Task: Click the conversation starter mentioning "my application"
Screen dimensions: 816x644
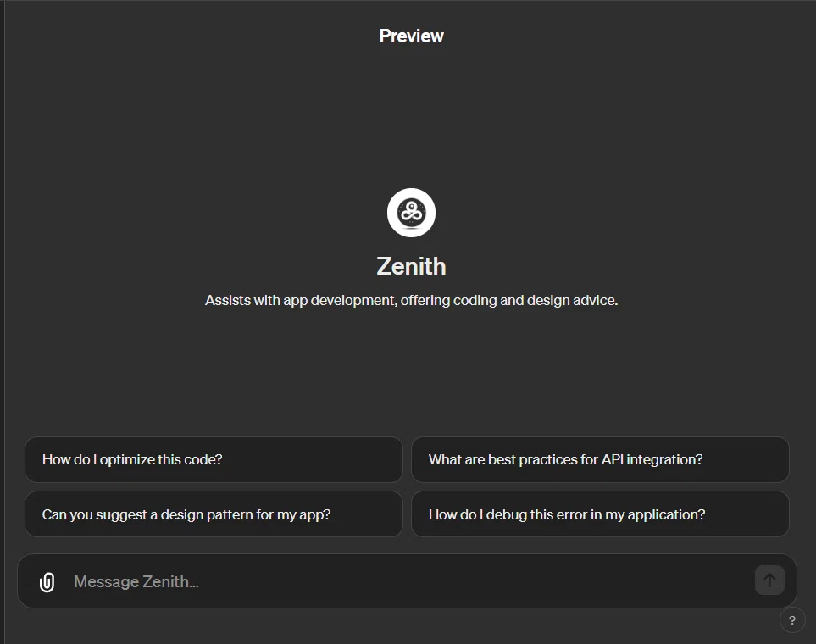Action: 600,514
